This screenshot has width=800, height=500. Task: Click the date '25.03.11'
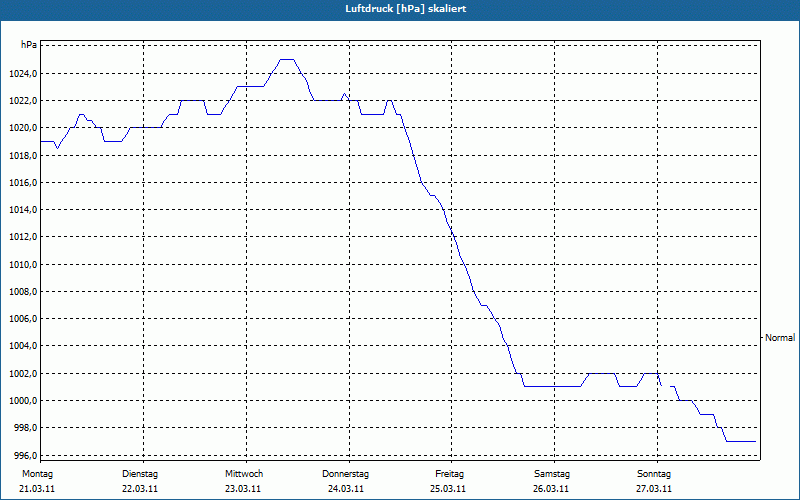[448, 489]
